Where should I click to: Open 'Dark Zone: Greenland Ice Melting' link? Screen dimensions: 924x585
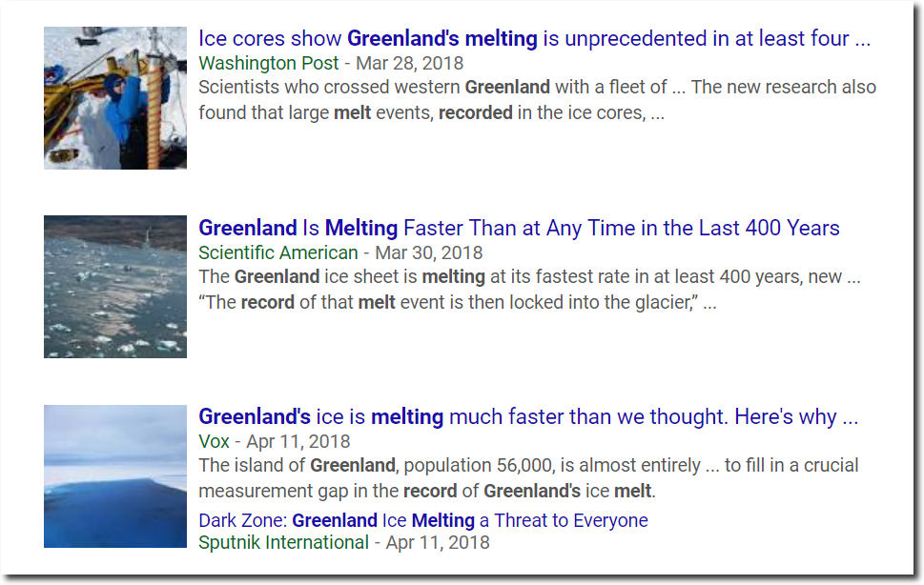click(x=423, y=520)
